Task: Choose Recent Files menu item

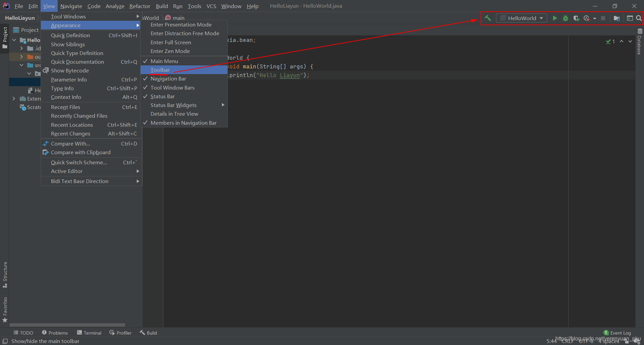Action: (91, 107)
